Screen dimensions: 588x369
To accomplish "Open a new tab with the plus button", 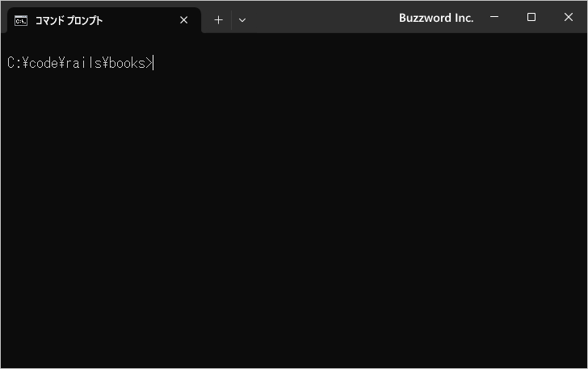I will point(218,20).
